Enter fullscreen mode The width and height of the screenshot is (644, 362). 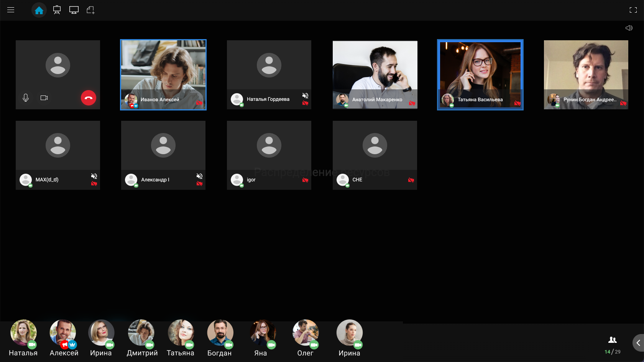[633, 10]
